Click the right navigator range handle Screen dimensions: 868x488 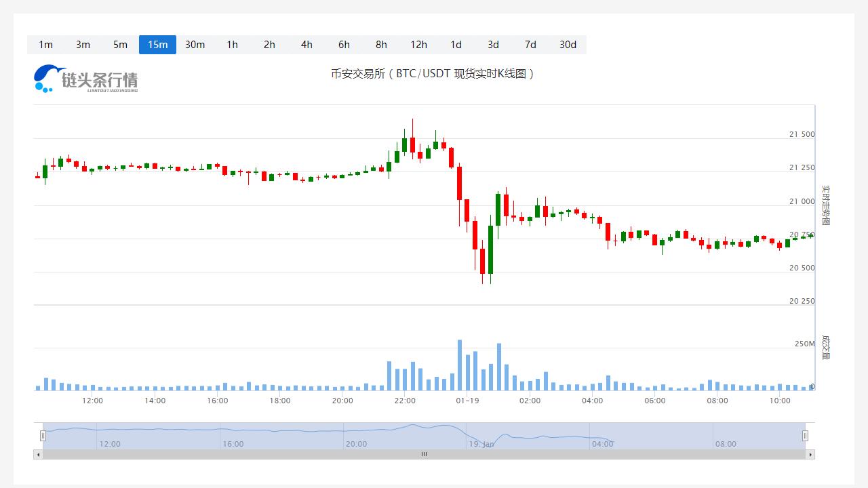(x=806, y=436)
